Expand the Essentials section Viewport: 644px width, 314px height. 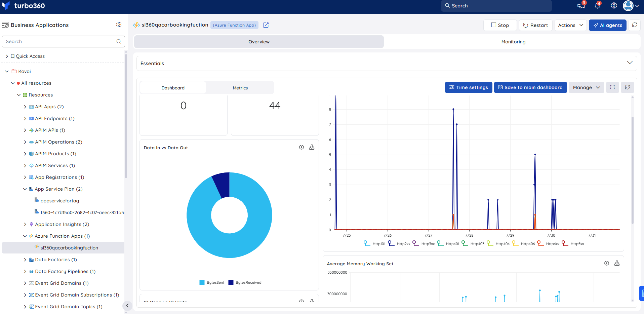pyautogui.click(x=630, y=63)
